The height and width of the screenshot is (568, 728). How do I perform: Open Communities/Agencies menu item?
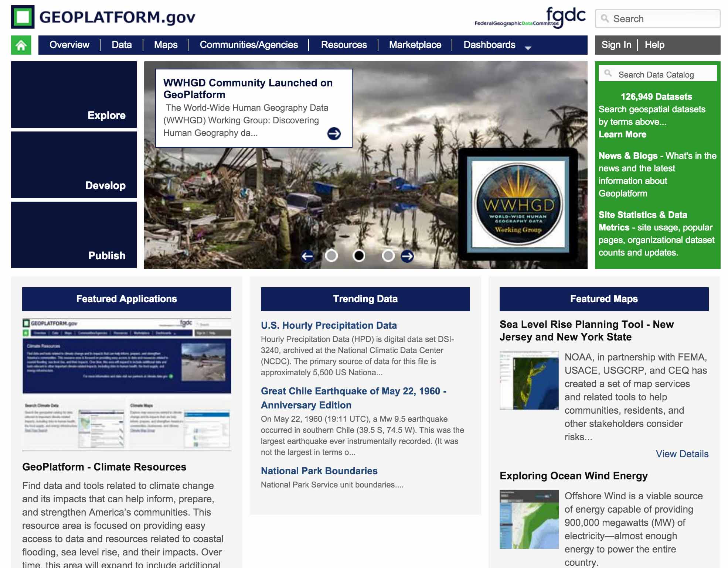[x=249, y=45]
